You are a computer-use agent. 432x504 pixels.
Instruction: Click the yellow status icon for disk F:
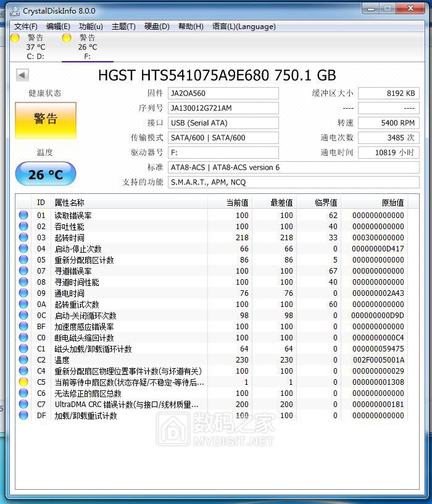(67, 38)
